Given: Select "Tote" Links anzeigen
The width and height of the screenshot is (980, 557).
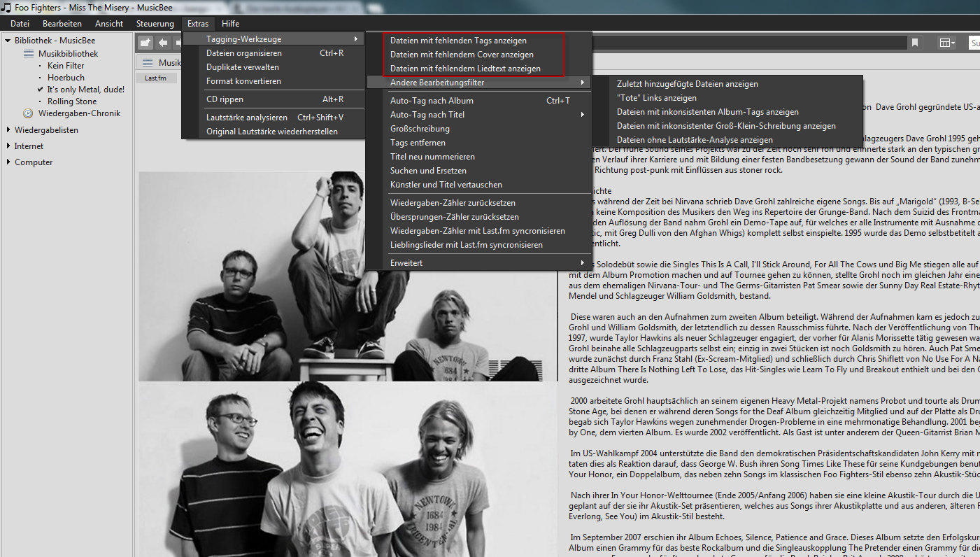Looking at the screenshot, I should [727, 98].
